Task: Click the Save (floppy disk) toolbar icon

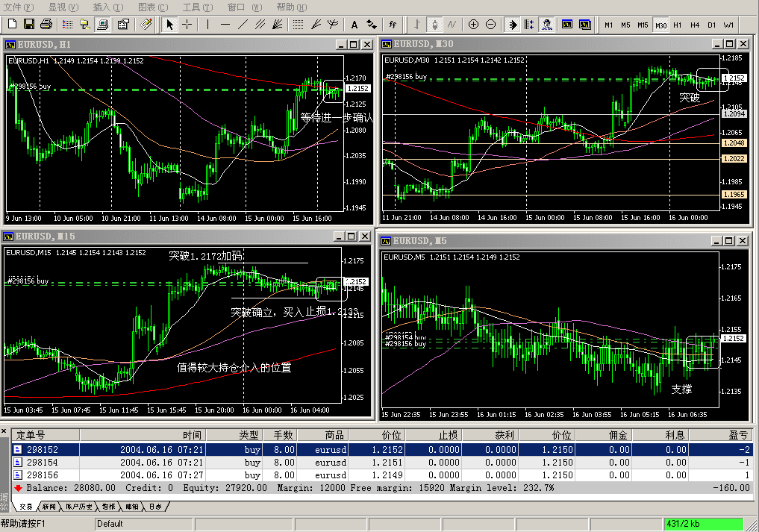Action: point(29,25)
